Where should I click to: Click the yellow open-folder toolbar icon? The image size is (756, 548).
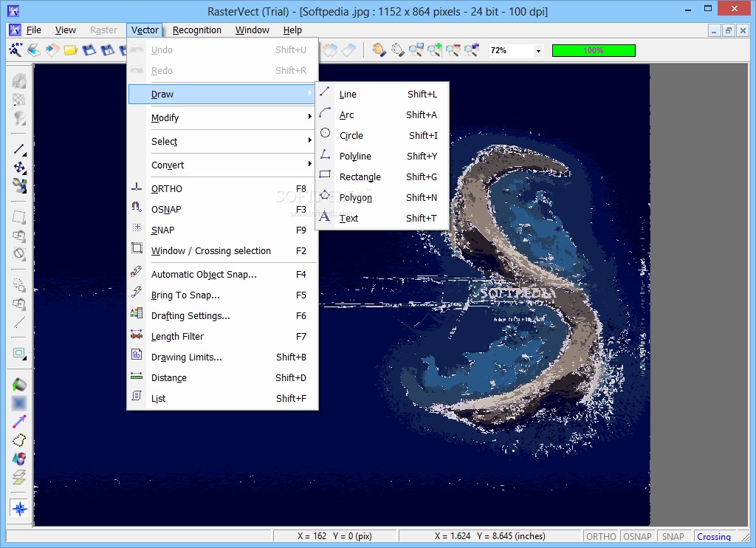(70, 49)
